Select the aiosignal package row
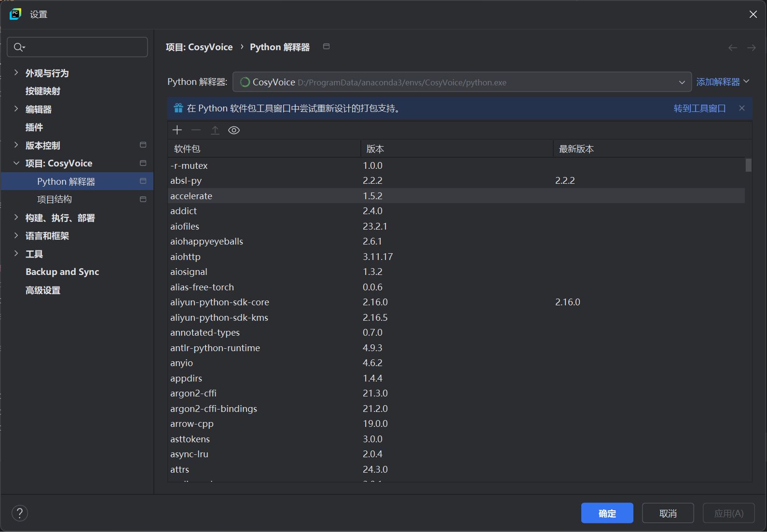 coord(456,272)
